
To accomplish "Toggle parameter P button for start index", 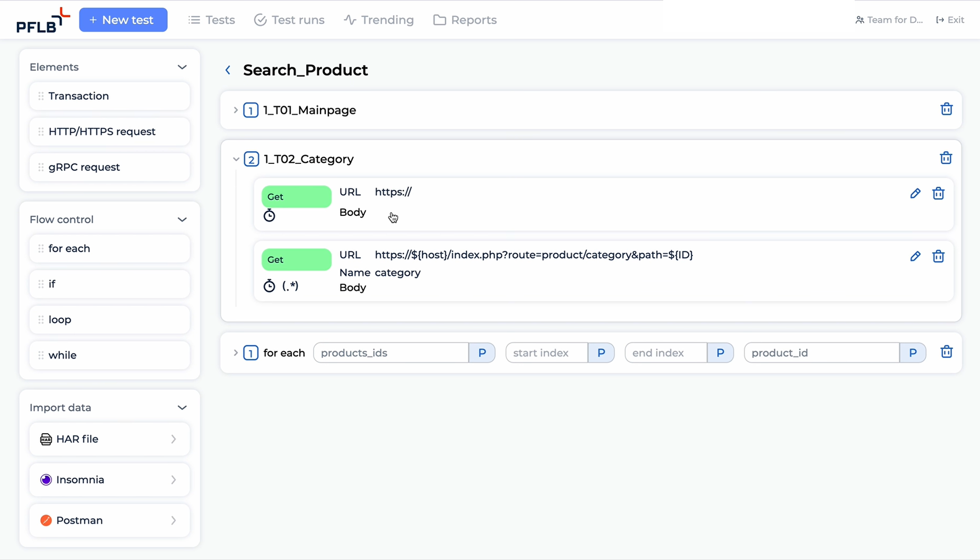I will pos(601,353).
